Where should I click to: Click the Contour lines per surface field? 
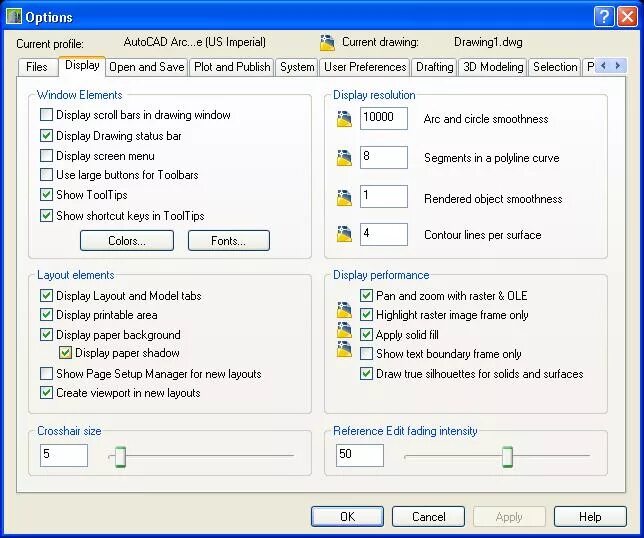[x=384, y=234]
